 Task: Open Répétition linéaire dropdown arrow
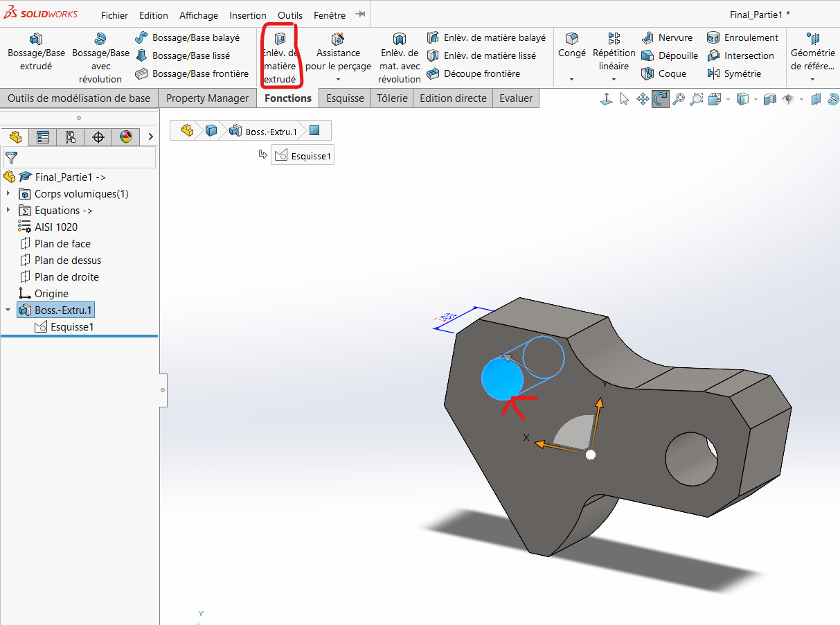click(x=614, y=79)
